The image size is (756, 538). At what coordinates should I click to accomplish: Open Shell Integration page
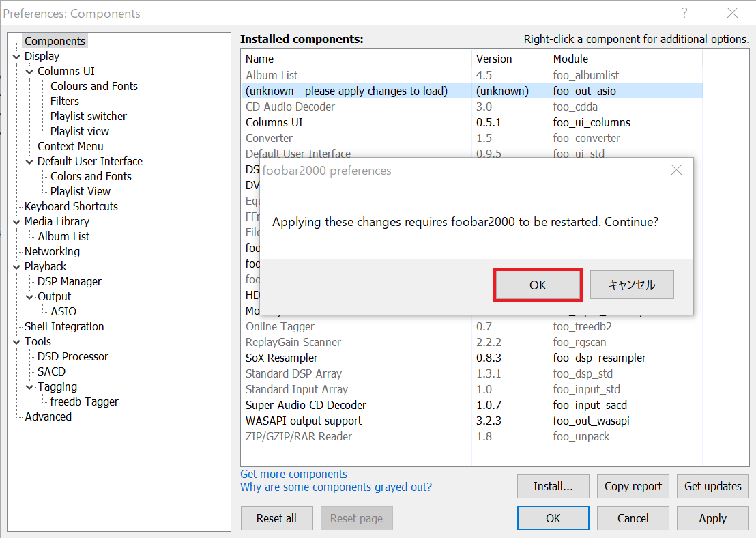tap(64, 326)
